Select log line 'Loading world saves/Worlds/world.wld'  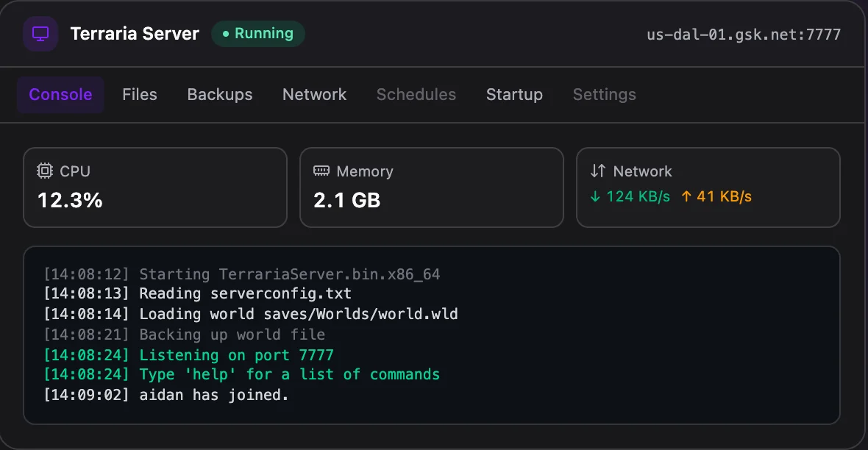(251, 314)
